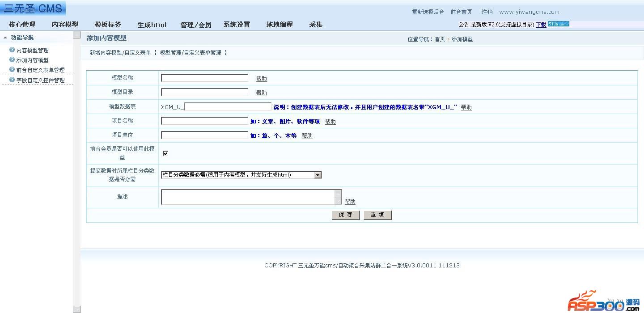Click the 注销 logout link

coord(487,12)
